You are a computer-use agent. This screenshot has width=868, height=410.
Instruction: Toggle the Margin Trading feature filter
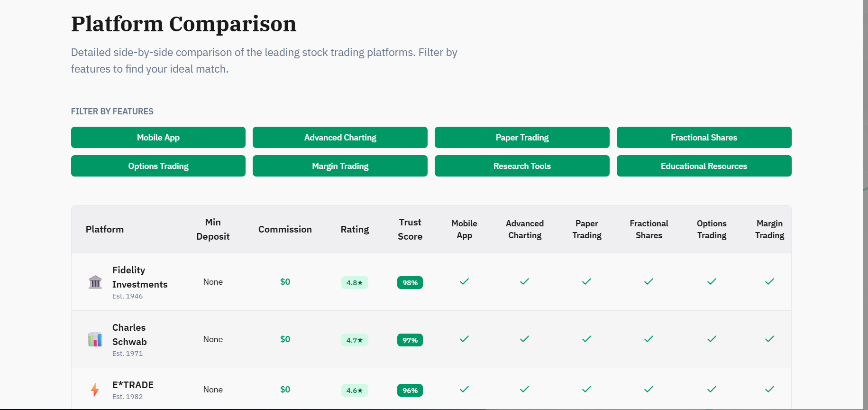tap(340, 166)
